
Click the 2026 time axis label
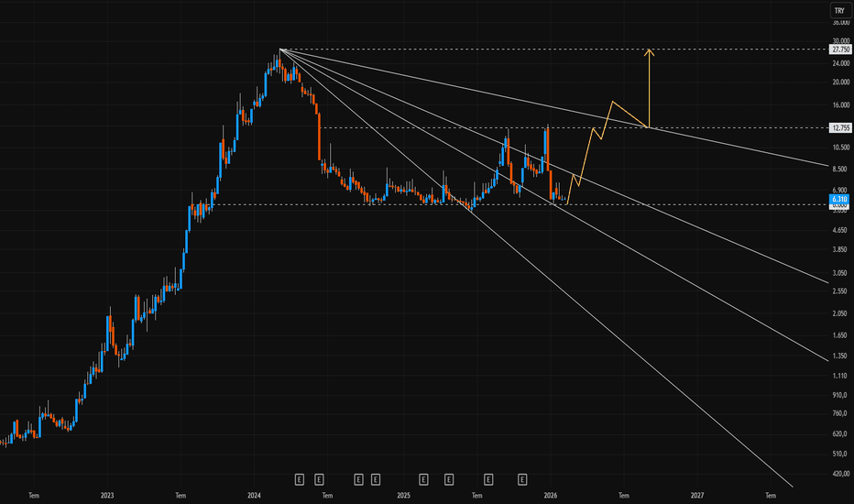pyautogui.click(x=550, y=495)
